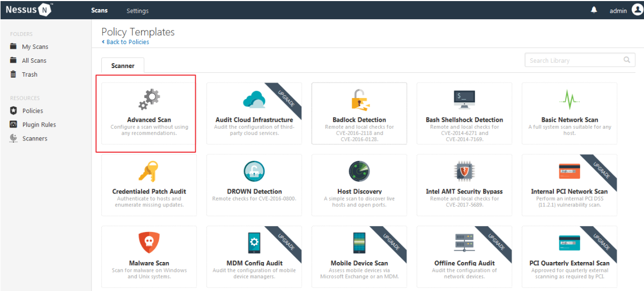The height and width of the screenshot is (291, 644).
Task: Select Basic Network Scan title
Action: tap(569, 120)
